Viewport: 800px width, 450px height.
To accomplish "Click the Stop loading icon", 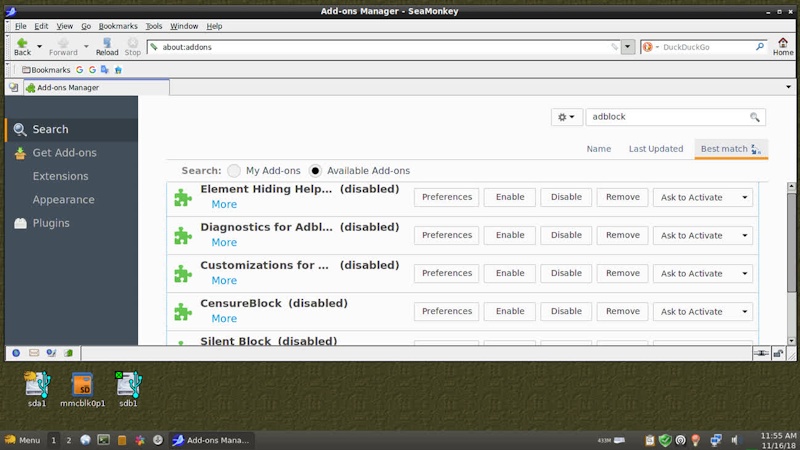I will [133, 46].
